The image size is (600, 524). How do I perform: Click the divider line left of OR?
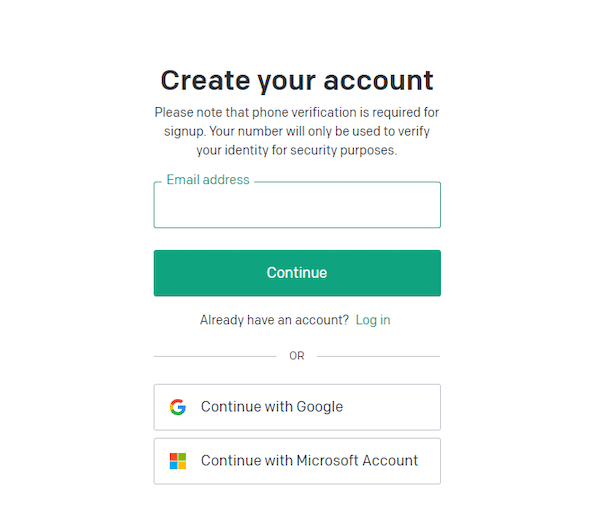pos(215,356)
